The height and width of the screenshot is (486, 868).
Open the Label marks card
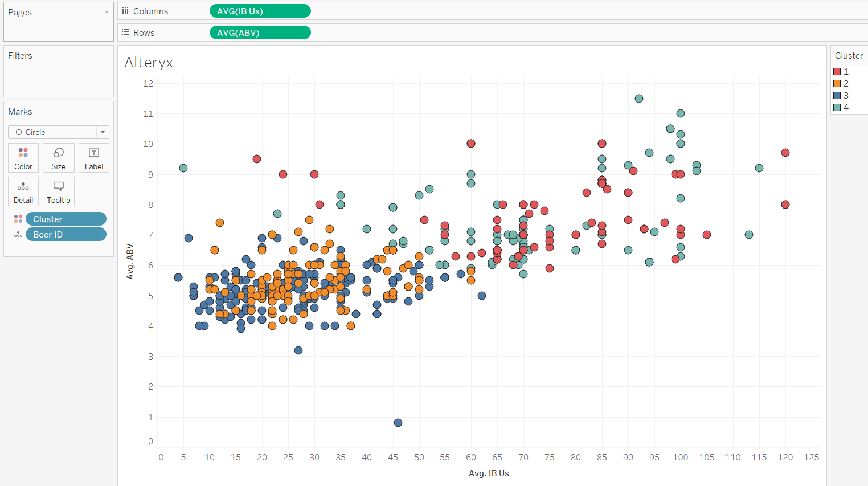click(x=94, y=158)
